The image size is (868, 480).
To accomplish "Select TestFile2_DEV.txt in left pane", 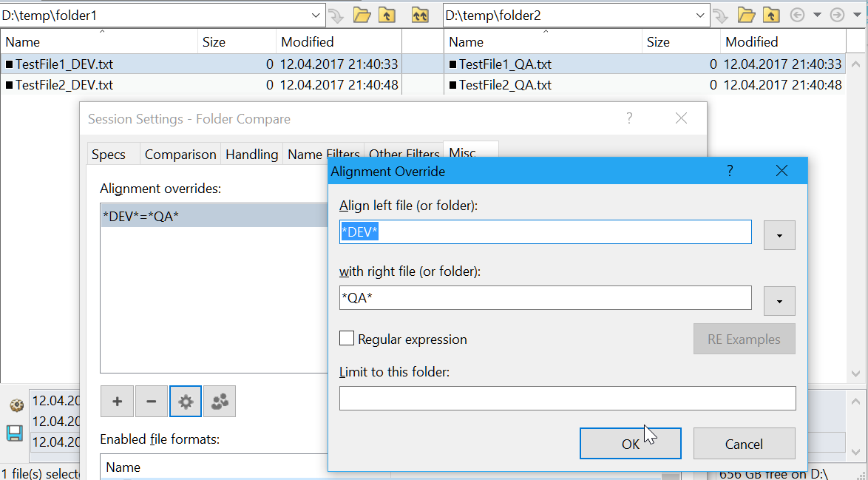I will [201, 85].
